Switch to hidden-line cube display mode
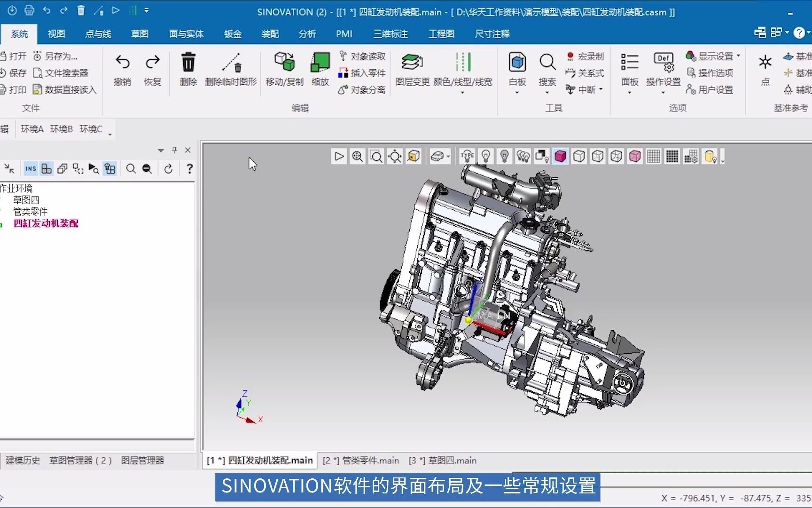This screenshot has width=812, height=508. click(598, 156)
